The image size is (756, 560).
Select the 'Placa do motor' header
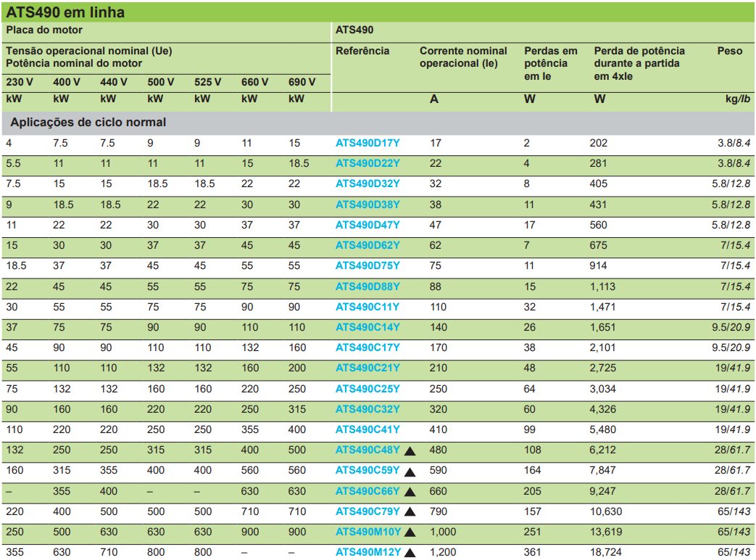pyautogui.click(x=44, y=30)
